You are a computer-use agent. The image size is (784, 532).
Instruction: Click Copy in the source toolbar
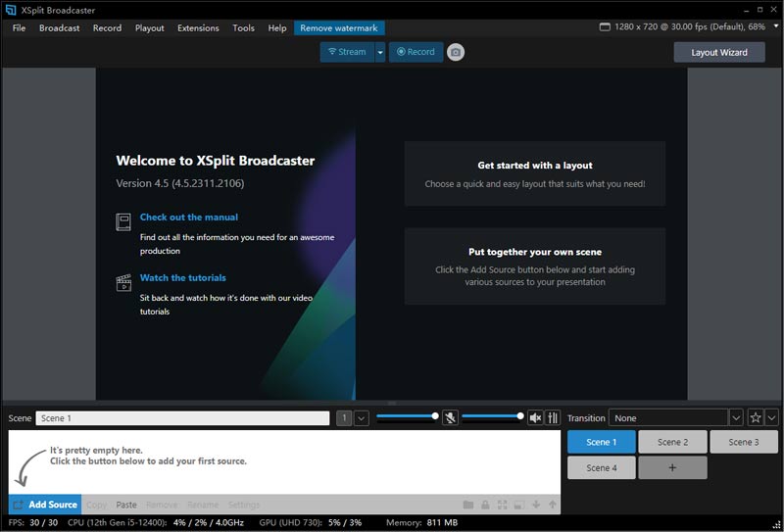click(x=96, y=505)
